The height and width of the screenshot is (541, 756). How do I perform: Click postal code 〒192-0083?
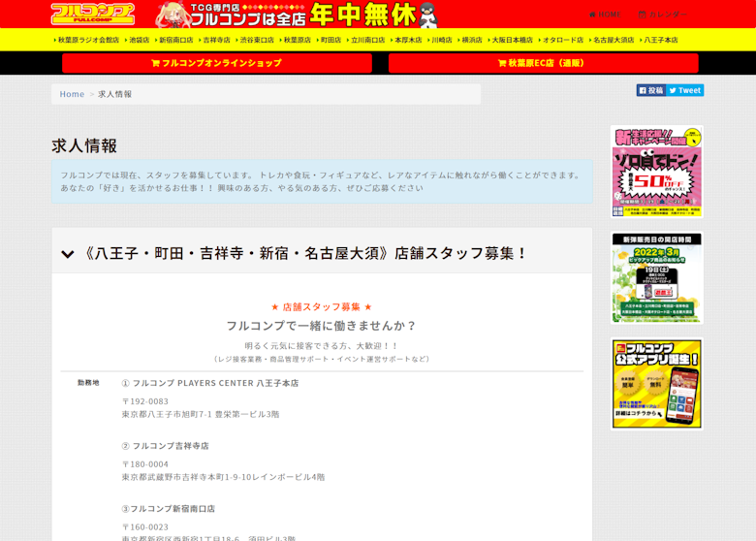pos(145,401)
